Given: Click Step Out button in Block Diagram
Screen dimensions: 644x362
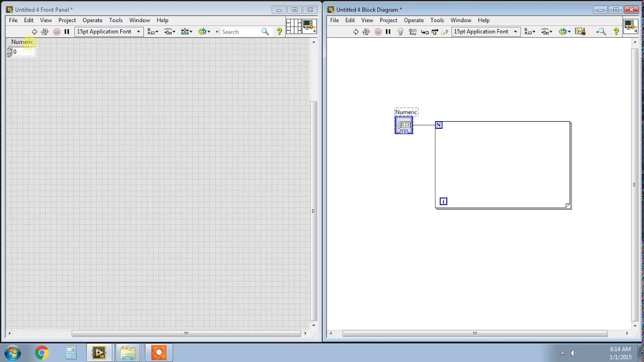Looking at the screenshot, I should coord(445,32).
